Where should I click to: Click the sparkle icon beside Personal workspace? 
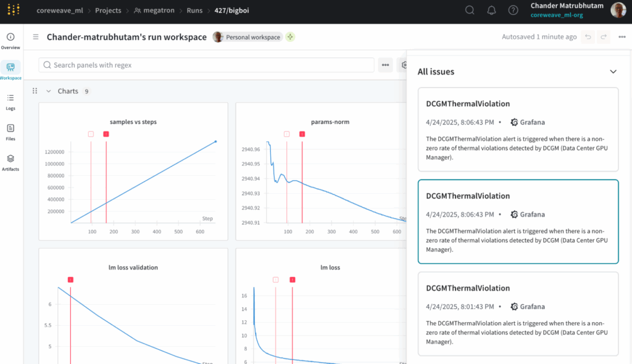290,37
